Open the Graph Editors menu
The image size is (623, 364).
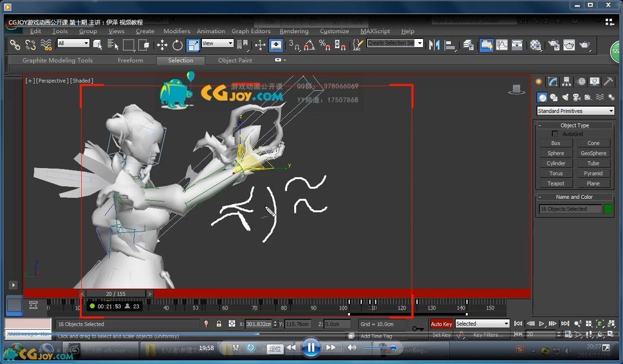click(251, 31)
